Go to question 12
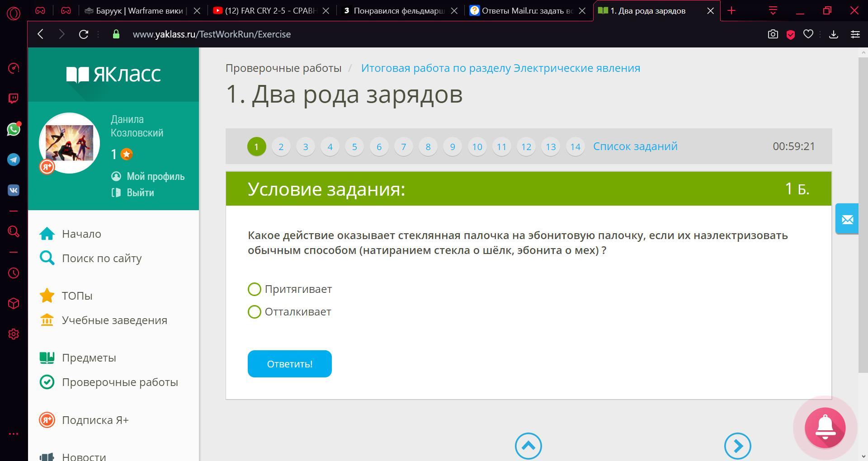 coord(526,146)
